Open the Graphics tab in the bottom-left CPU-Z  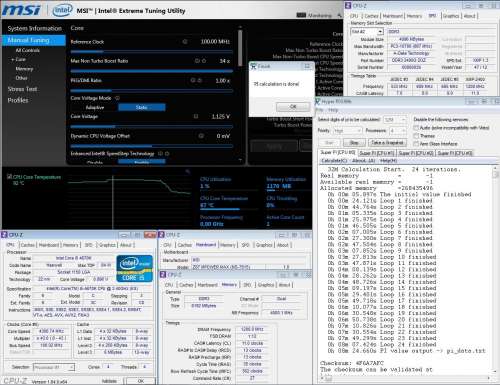click(x=107, y=245)
